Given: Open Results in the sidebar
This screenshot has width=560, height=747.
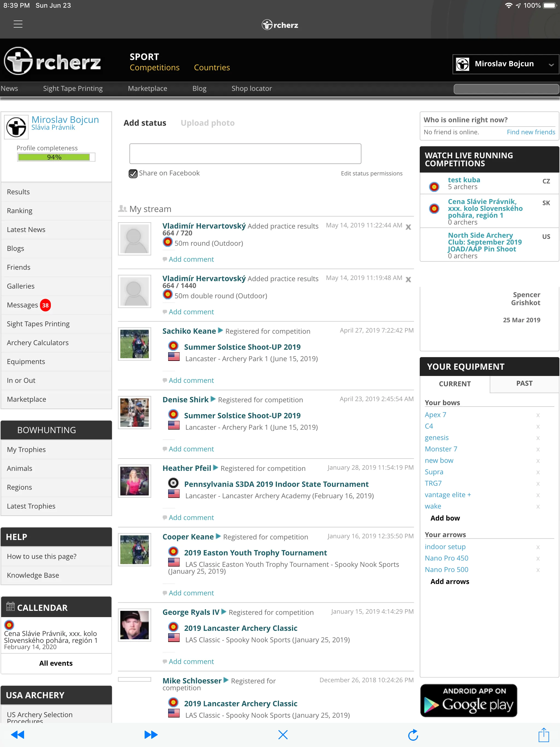Looking at the screenshot, I should [x=56, y=192].
